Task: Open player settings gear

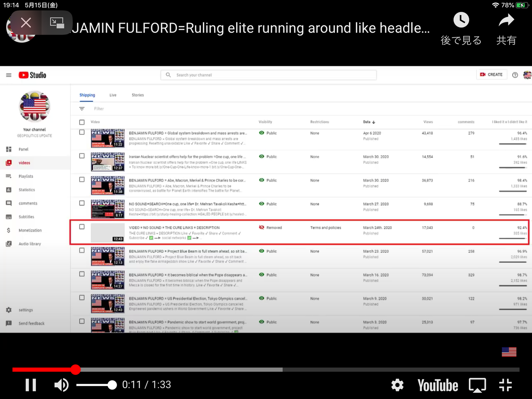Action: pyautogui.click(x=397, y=385)
